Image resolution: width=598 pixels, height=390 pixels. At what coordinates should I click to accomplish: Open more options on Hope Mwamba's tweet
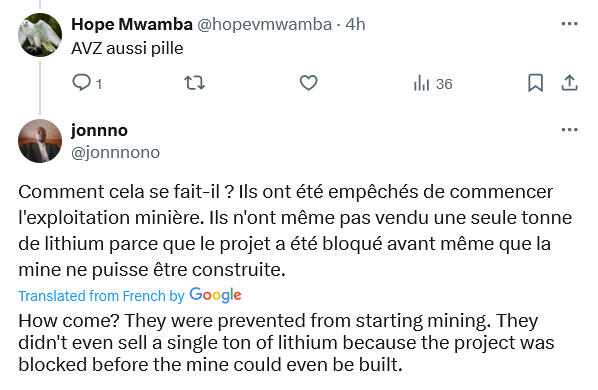point(569,24)
